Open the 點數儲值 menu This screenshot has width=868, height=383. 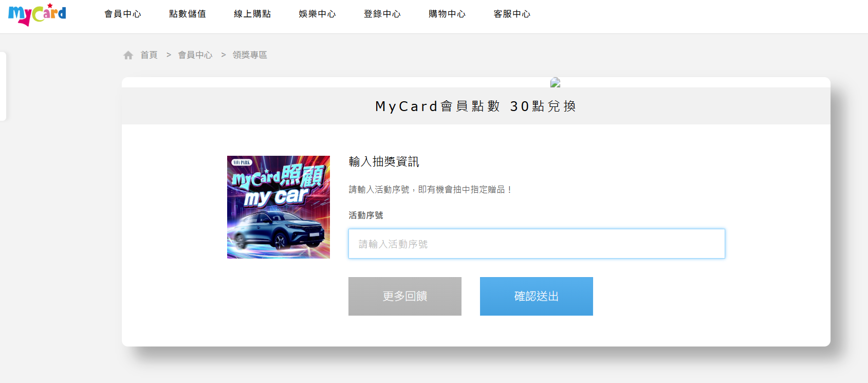point(187,14)
